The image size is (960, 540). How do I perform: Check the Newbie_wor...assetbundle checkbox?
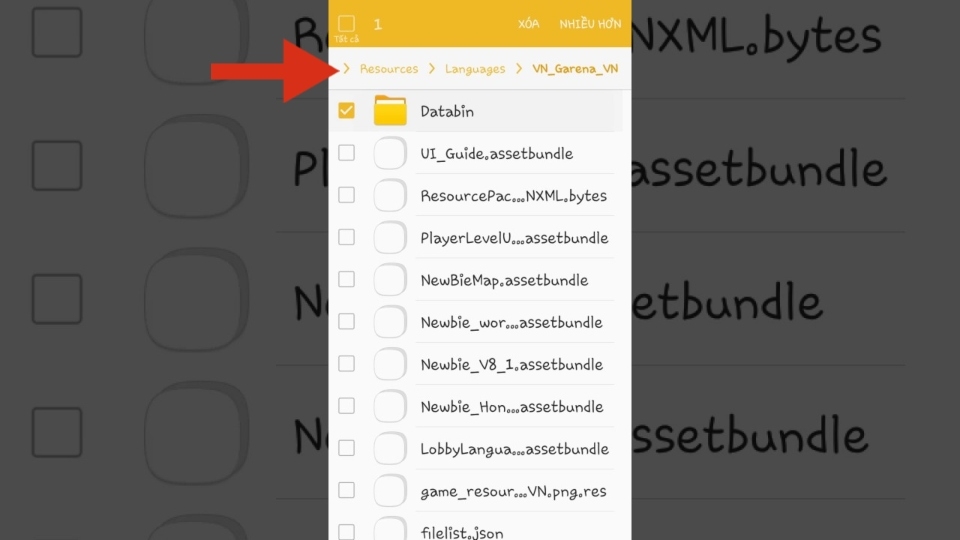click(x=347, y=322)
